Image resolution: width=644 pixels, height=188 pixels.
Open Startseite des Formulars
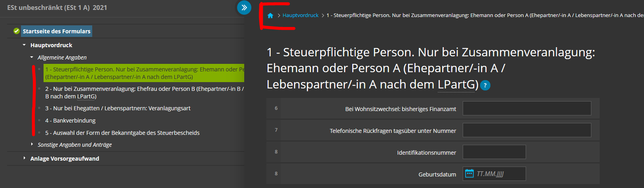point(57,31)
